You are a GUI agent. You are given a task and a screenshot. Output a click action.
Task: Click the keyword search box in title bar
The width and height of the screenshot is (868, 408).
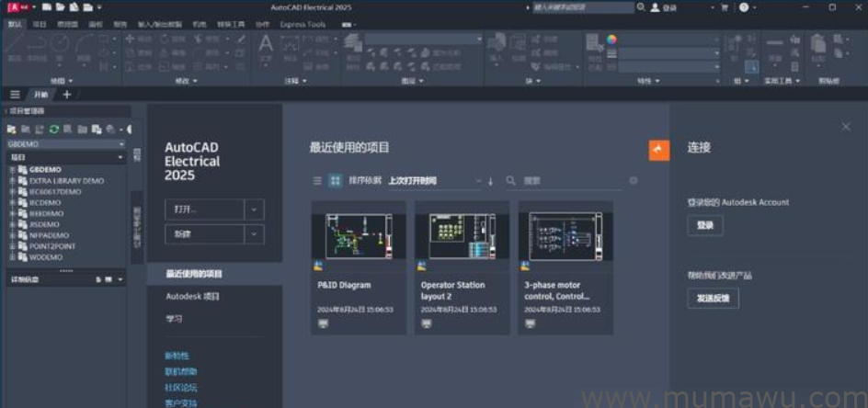tap(583, 7)
